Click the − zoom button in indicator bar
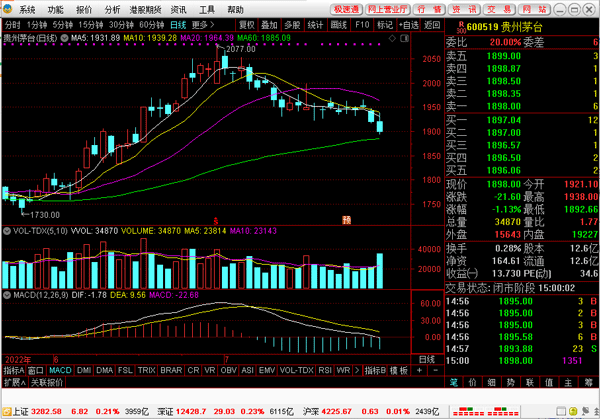 (x=435, y=370)
